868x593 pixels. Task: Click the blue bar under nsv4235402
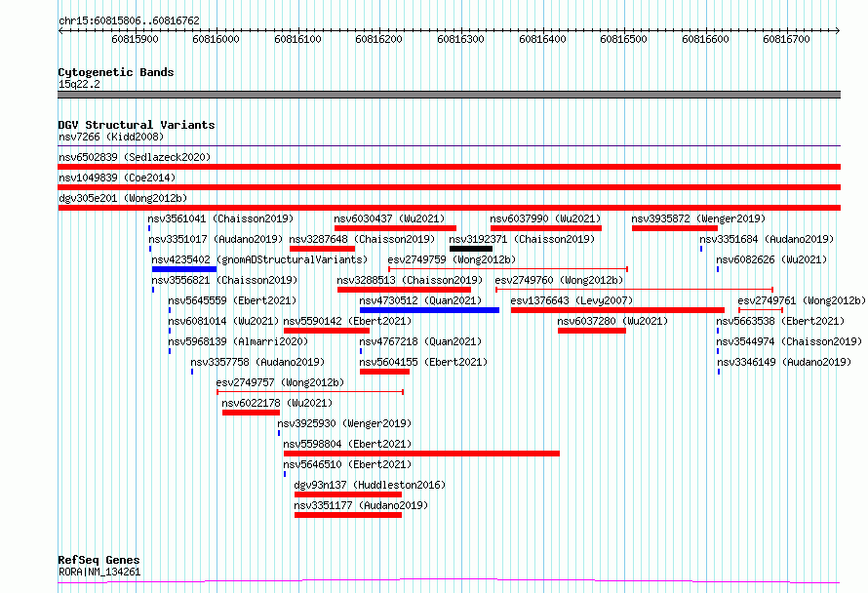[184, 269]
